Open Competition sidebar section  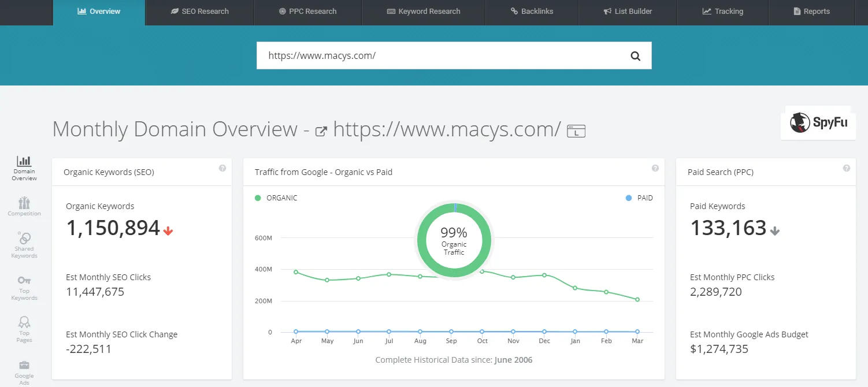(x=24, y=206)
